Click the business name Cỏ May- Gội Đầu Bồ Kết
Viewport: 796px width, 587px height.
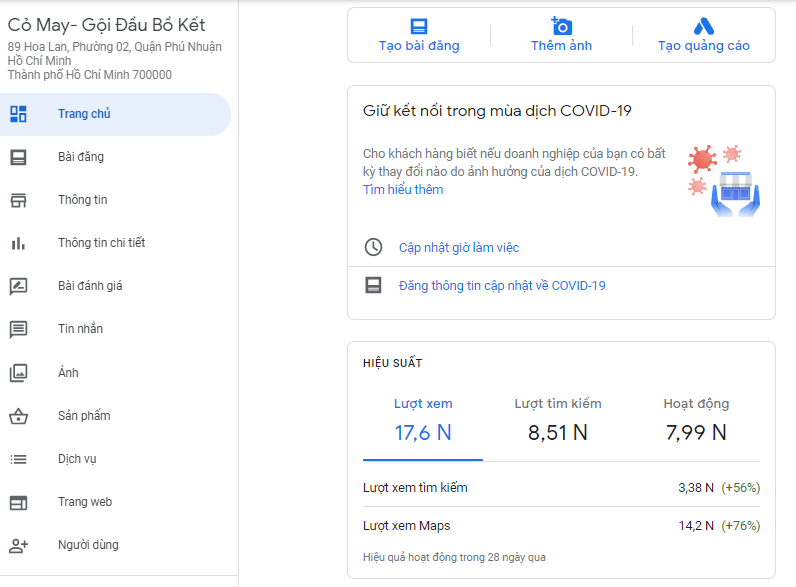(x=107, y=25)
